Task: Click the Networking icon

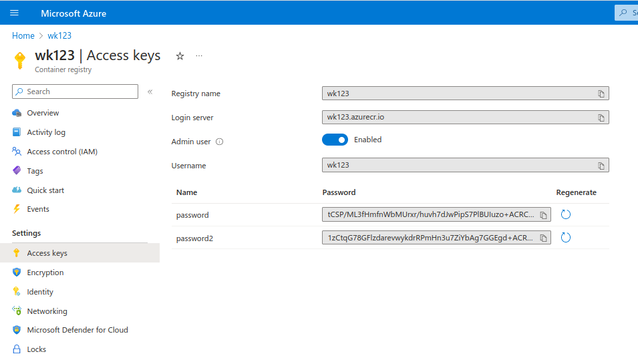Action: point(17,311)
